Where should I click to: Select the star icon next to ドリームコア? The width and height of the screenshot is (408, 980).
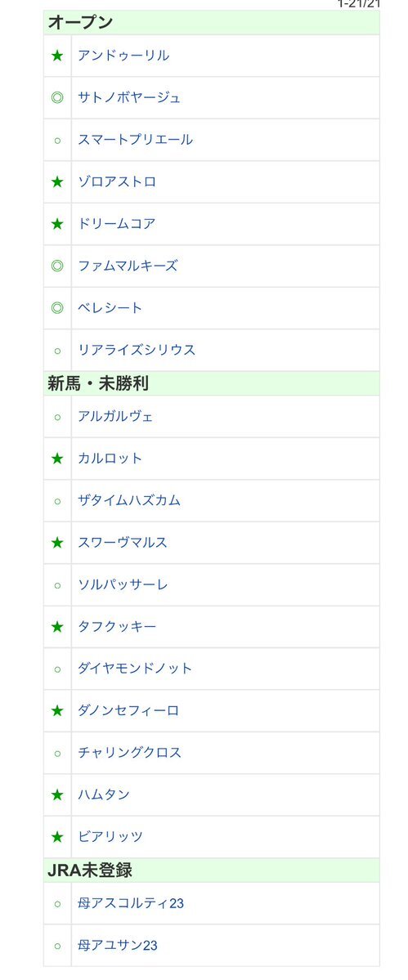point(57,224)
